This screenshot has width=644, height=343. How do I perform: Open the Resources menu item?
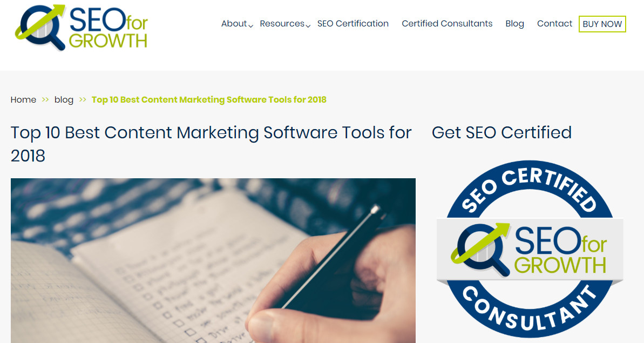[x=282, y=24]
